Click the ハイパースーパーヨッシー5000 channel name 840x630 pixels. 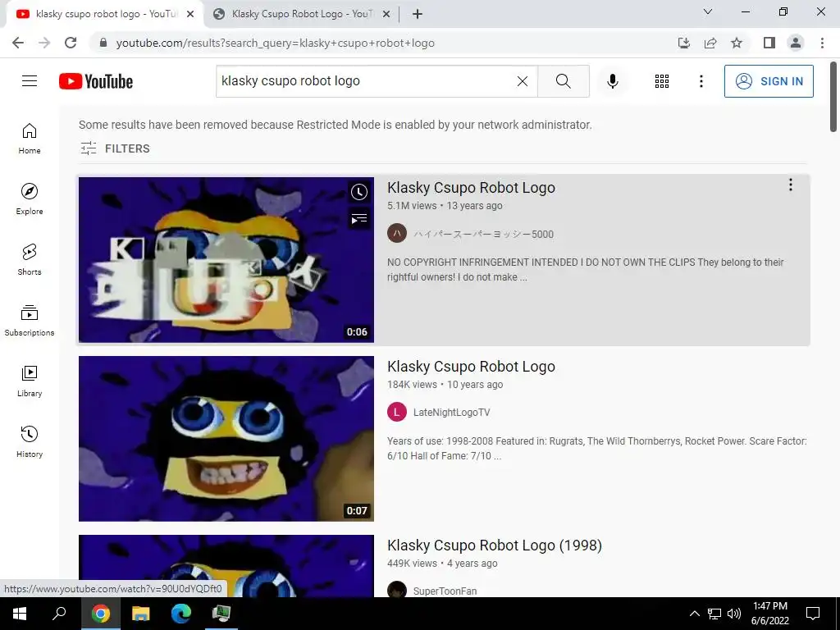pyautogui.click(x=483, y=234)
